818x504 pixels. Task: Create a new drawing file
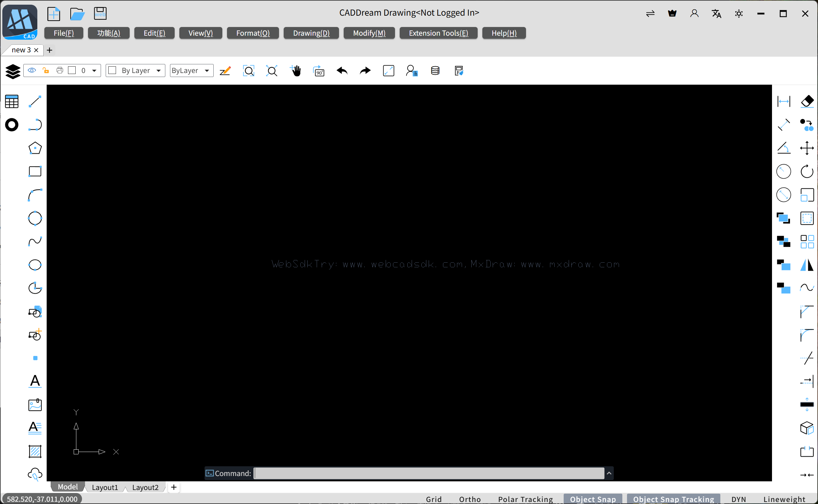click(54, 14)
